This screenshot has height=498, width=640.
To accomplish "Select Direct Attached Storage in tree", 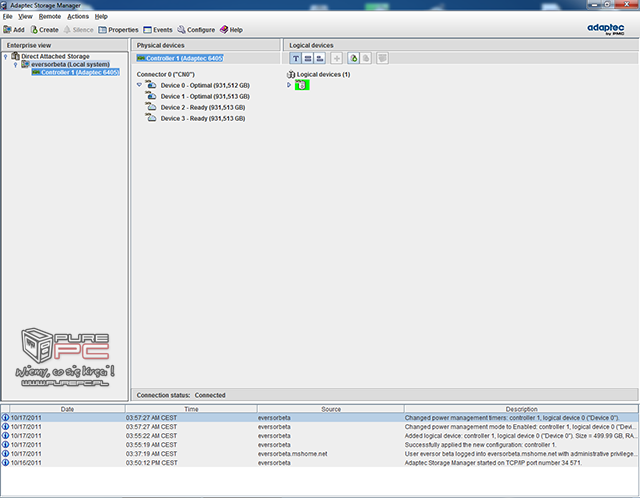I will [x=55, y=56].
